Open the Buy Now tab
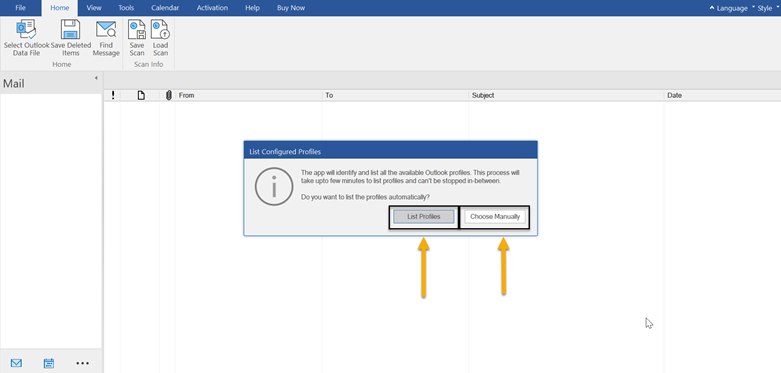 (x=291, y=8)
